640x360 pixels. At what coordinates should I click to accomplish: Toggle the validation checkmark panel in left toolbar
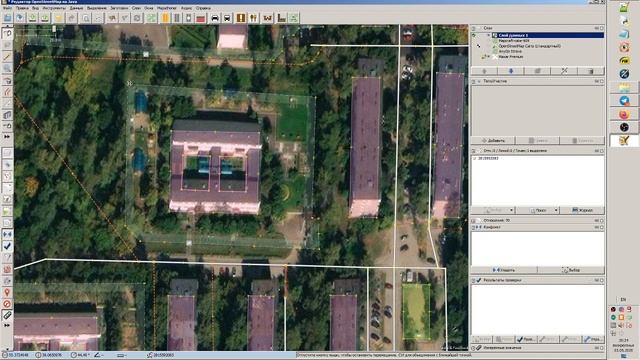pos(7,246)
